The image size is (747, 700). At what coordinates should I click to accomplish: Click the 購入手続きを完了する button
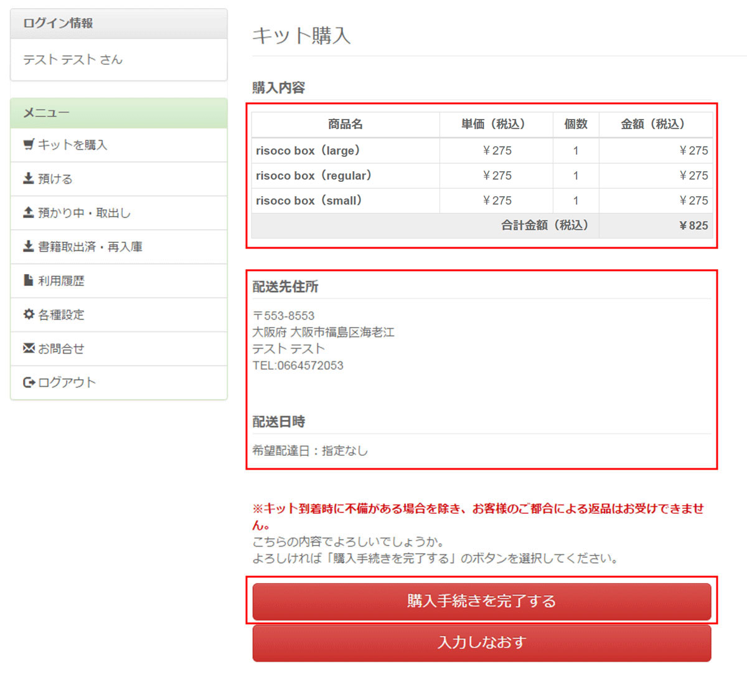click(482, 601)
